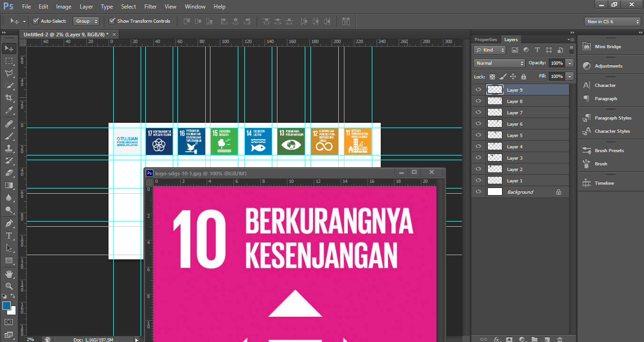Viewport: 644px width, 342px height.
Task: Click Add Layer Style fx icon
Action: [496, 339]
